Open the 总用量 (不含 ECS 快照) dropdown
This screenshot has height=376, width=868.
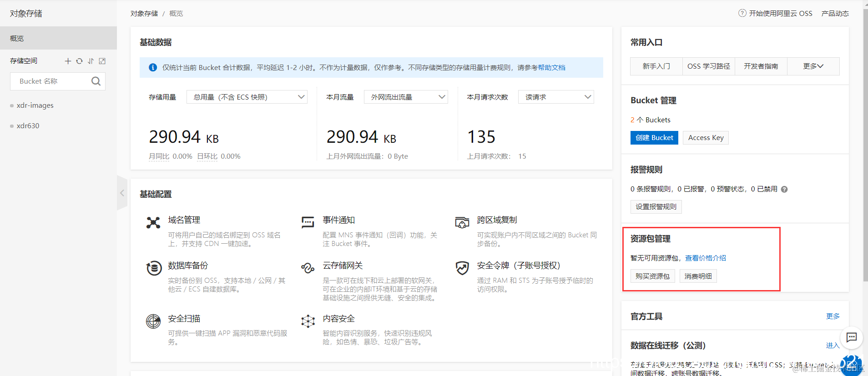[247, 97]
